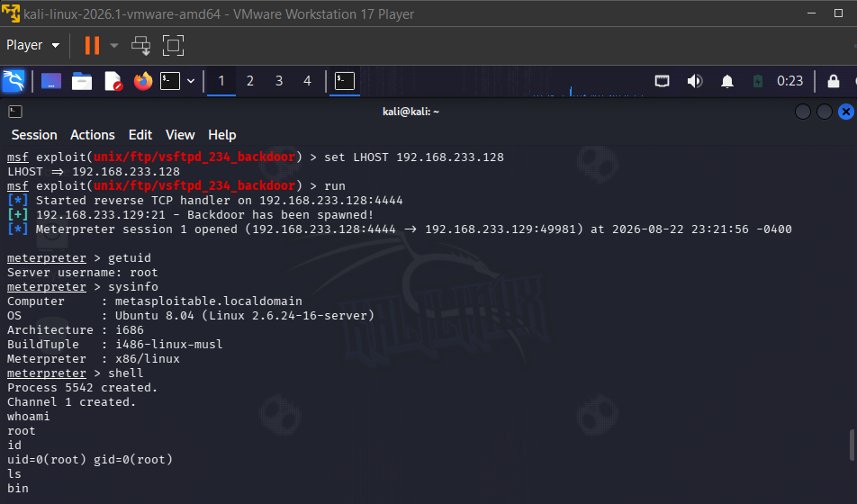857x504 pixels.
Task: Open the View menu
Action: 180,134
